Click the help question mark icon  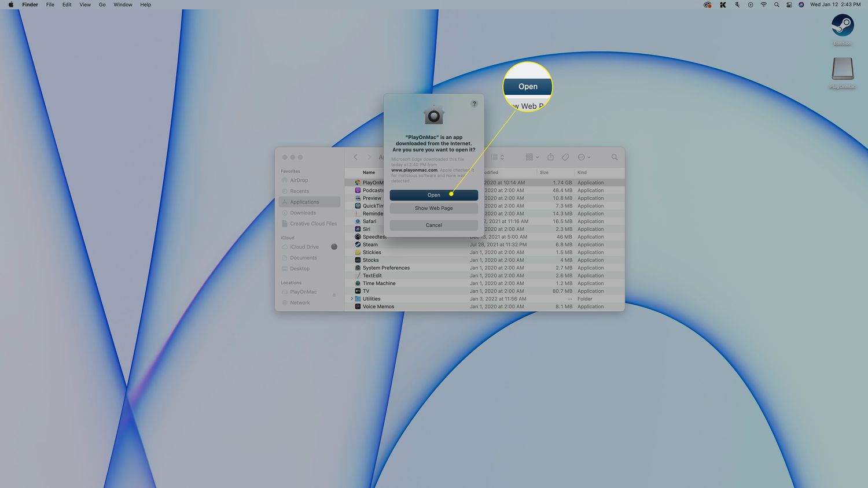[474, 104]
